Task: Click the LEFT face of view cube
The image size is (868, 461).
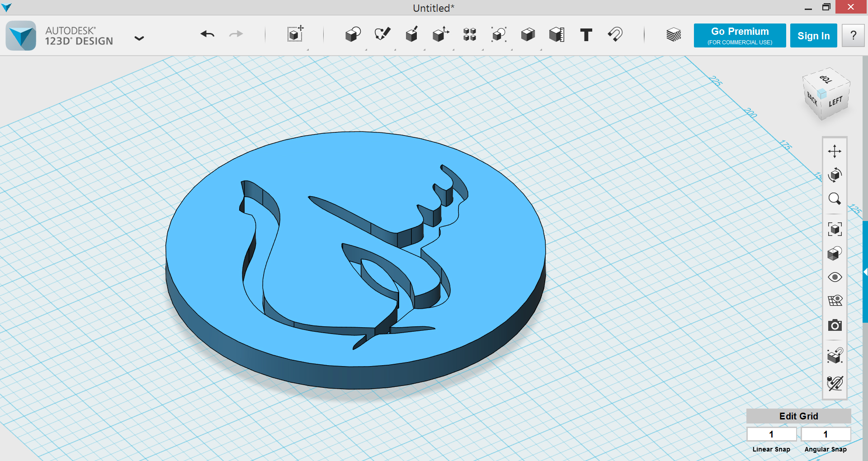Action: point(835,102)
